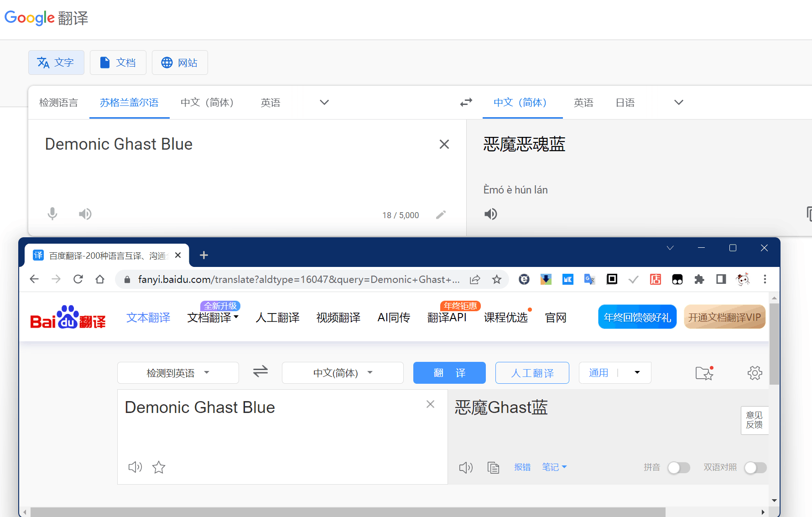Image resolution: width=812 pixels, height=517 pixels.
Task: Play translated text audio in Google Translate
Action: [x=491, y=214]
